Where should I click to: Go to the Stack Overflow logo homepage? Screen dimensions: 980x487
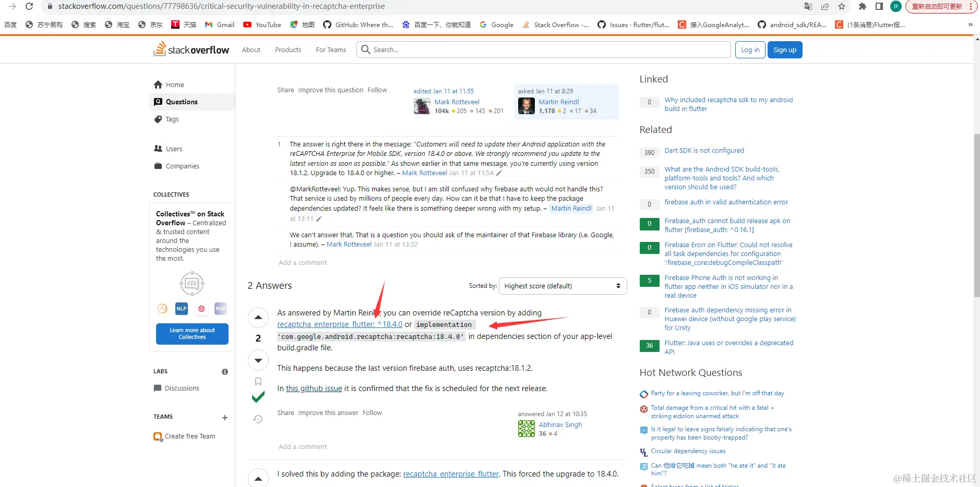pyautogui.click(x=192, y=50)
